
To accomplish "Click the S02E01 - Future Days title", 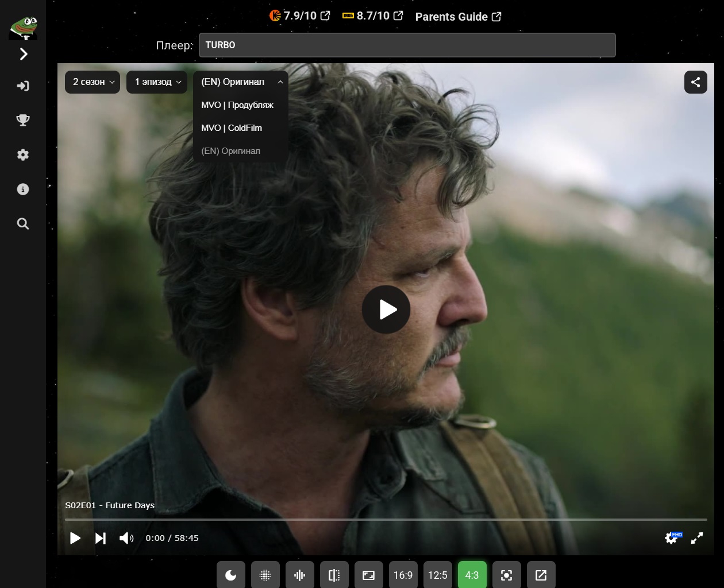I will (x=110, y=505).
